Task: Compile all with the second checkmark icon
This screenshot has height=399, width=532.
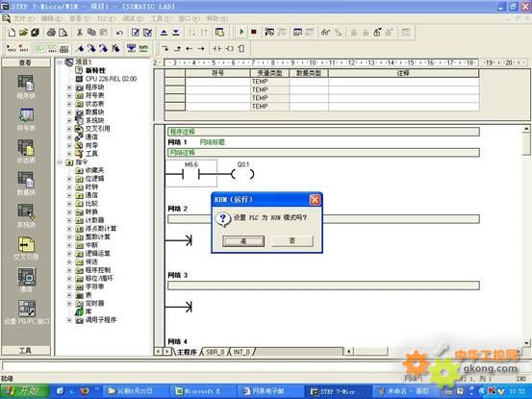Action: tap(147, 33)
